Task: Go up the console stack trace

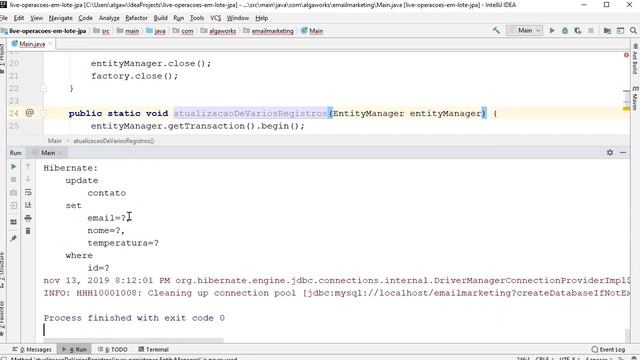Action: [x=28, y=166]
